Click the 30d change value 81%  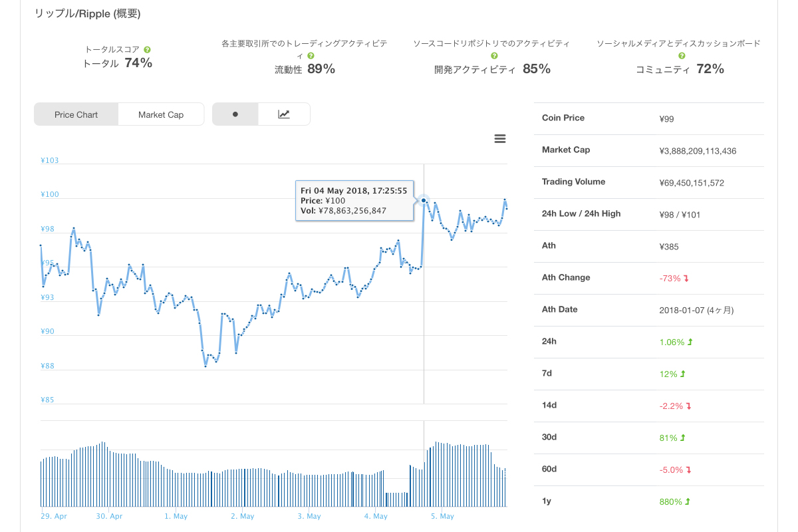pyautogui.click(x=668, y=438)
